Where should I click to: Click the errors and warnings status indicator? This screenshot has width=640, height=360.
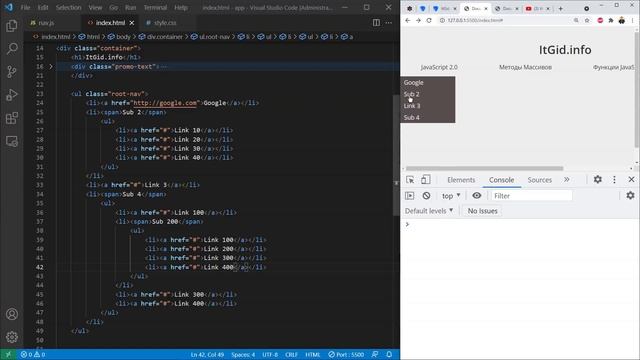(33, 354)
